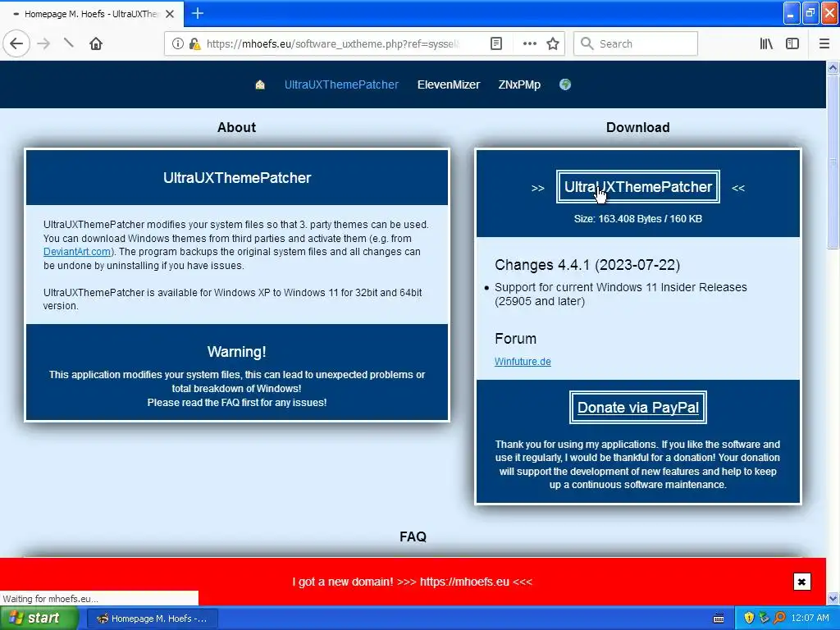The image size is (840, 630).
Task: Select the Homepage M. Hoefs taskbar button
Action: click(x=152, y=619)
